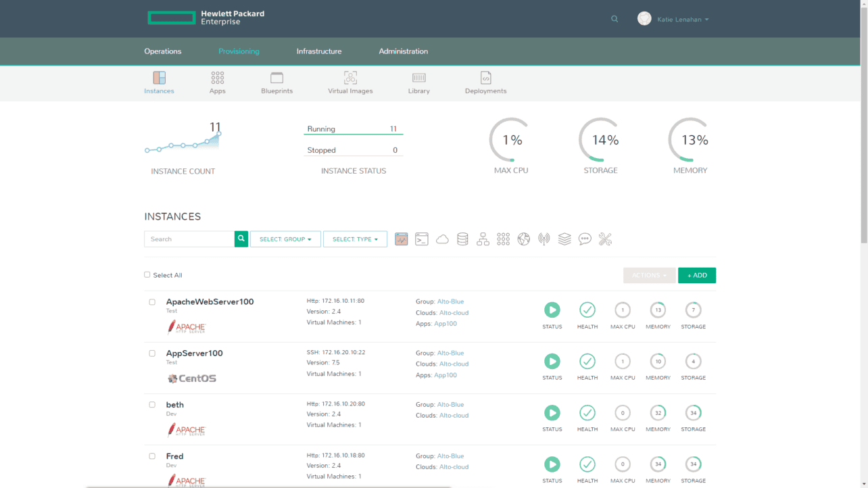The image size is (868, 488).
Task: Click the status play icon for ApacheWebServer100
Action: (x=552, y=310)
